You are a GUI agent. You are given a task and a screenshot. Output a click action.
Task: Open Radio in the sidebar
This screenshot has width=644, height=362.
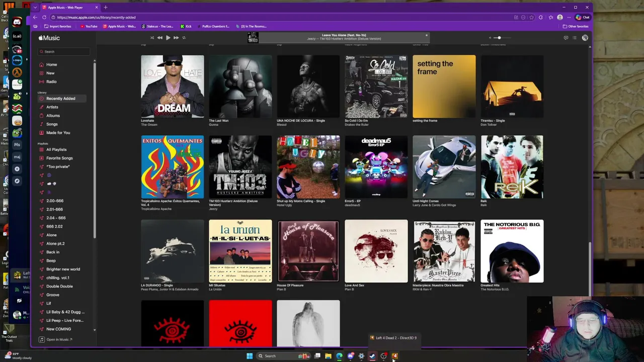point(51,81)
